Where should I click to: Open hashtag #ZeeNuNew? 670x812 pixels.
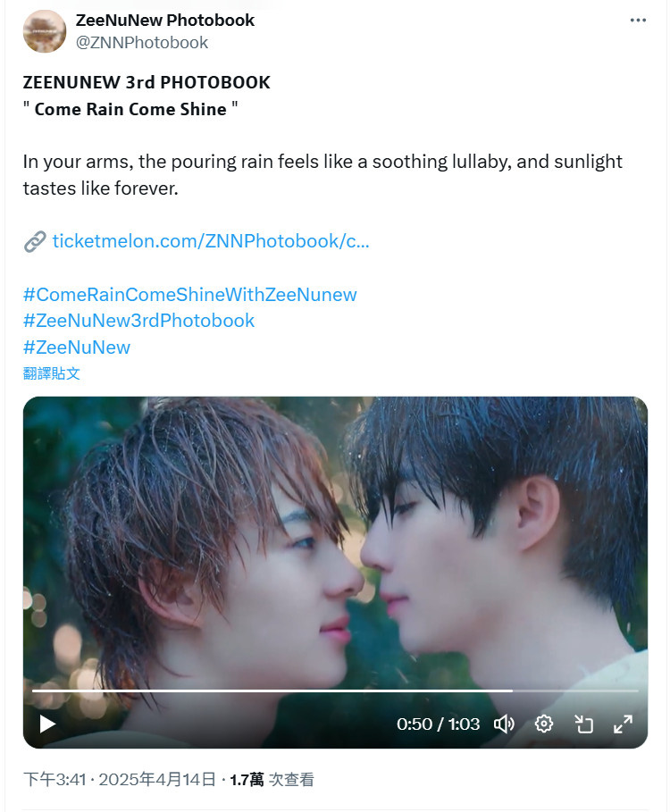pyautogui.click(x=77, y=347)
